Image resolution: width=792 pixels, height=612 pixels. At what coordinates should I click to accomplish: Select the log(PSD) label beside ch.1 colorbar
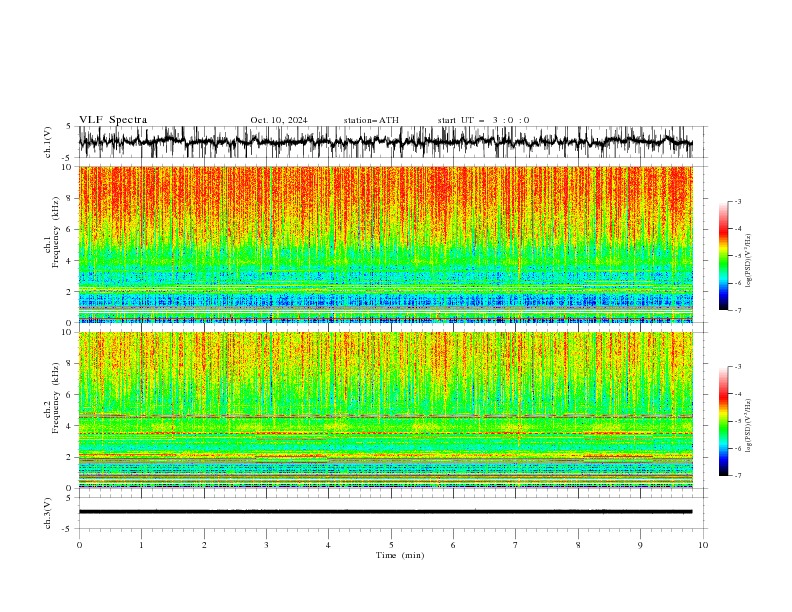click(749, 261)
